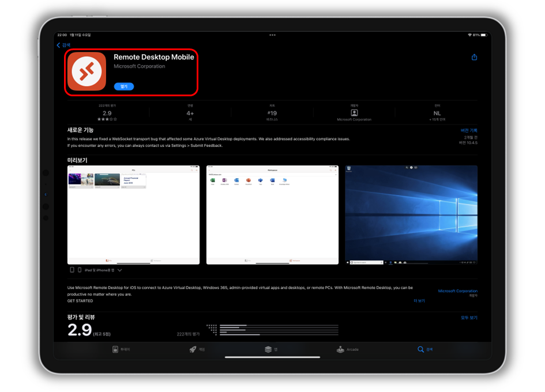Tap Microsoft Corporation under app title
The width and height of the screenshot is (545, 392).
pos(140,66)
